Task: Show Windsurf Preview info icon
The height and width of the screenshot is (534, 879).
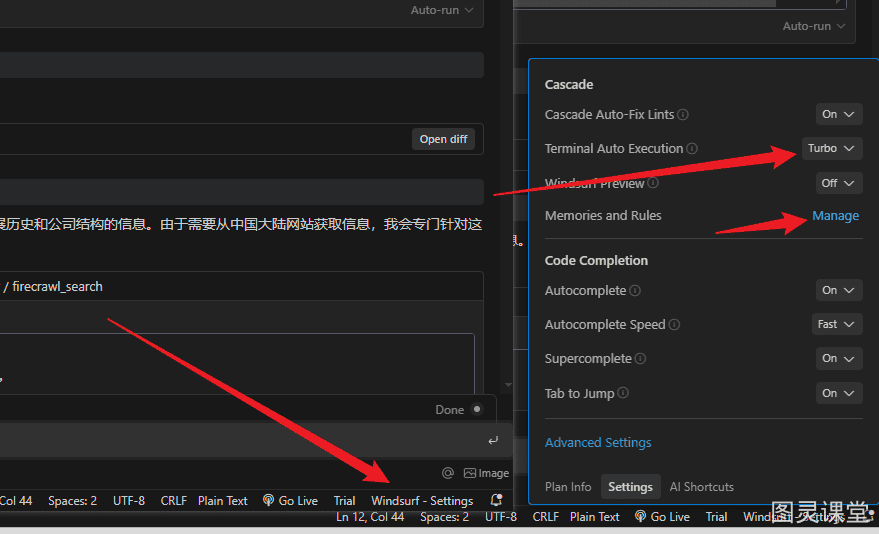Action: (653, 183)
